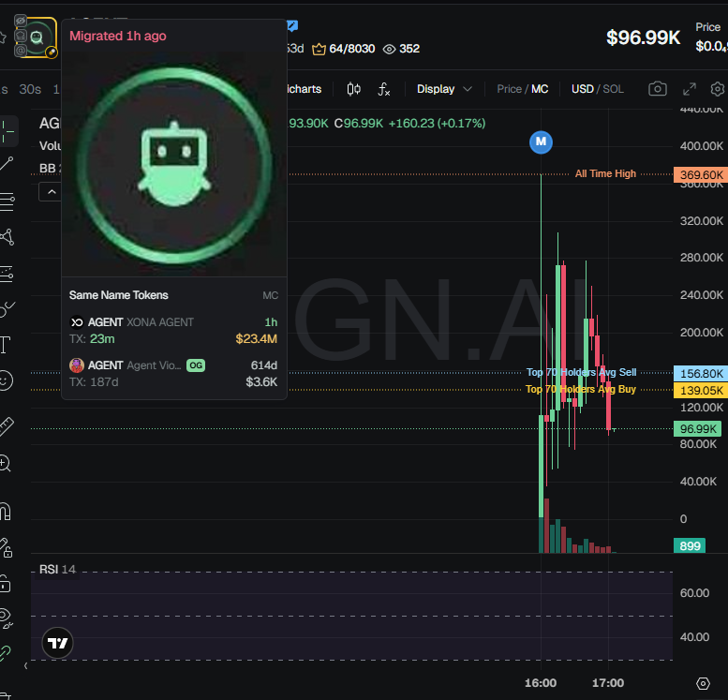The image size is (728, 700).
Task: Click the @ icon beside token avatar
Action: (x=21, y=50)
